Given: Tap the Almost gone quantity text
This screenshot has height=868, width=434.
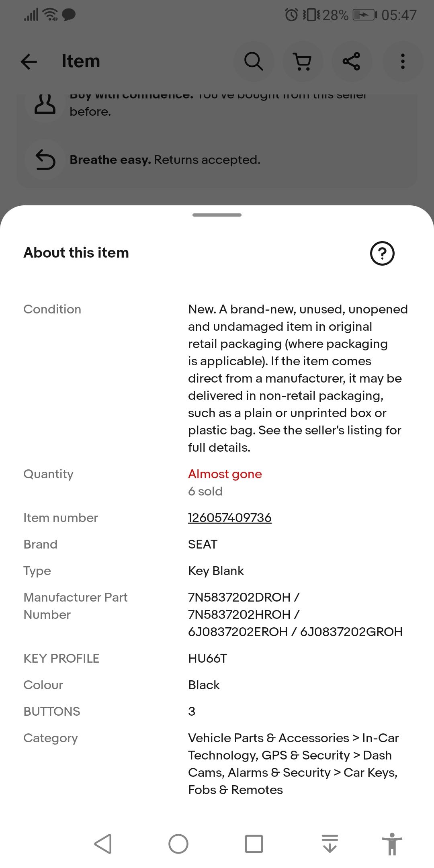Looking at the screenshot, I should [x=225, y=474].
